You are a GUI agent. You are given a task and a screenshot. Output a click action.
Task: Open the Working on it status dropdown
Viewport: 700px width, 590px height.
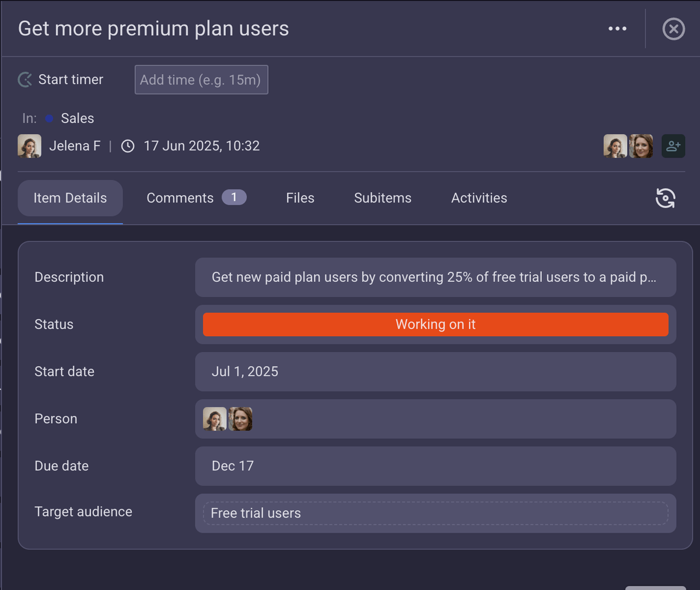click(435, 324)
